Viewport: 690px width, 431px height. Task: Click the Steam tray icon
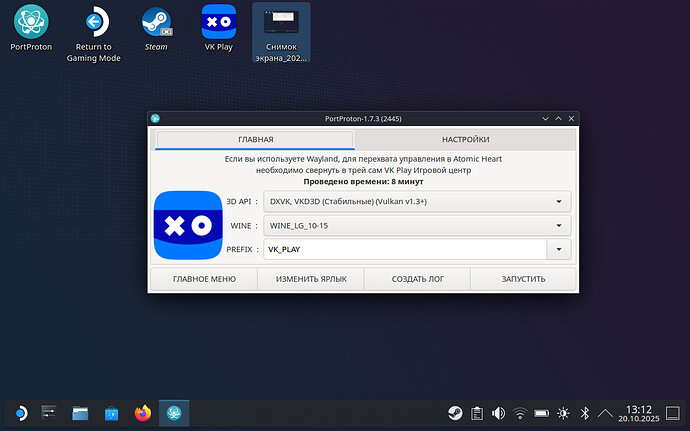[455, 412]
